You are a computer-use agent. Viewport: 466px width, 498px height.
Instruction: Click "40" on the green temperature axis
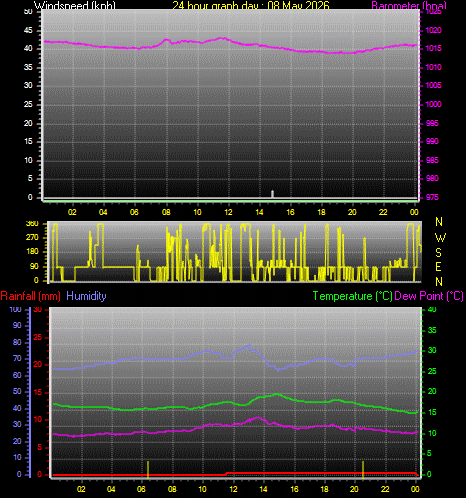432,309
